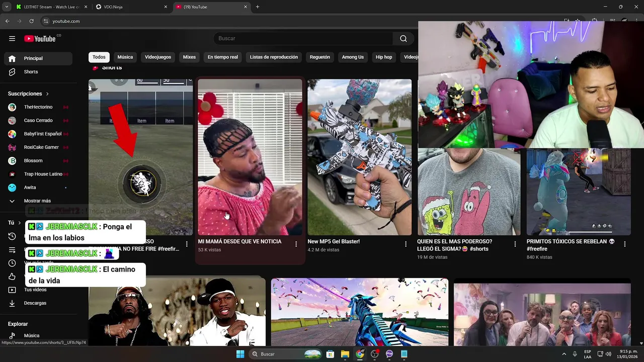Open OBS Studio from the taskbar
Viewport: 644px width, 362px height.
[x=375, y=354]
